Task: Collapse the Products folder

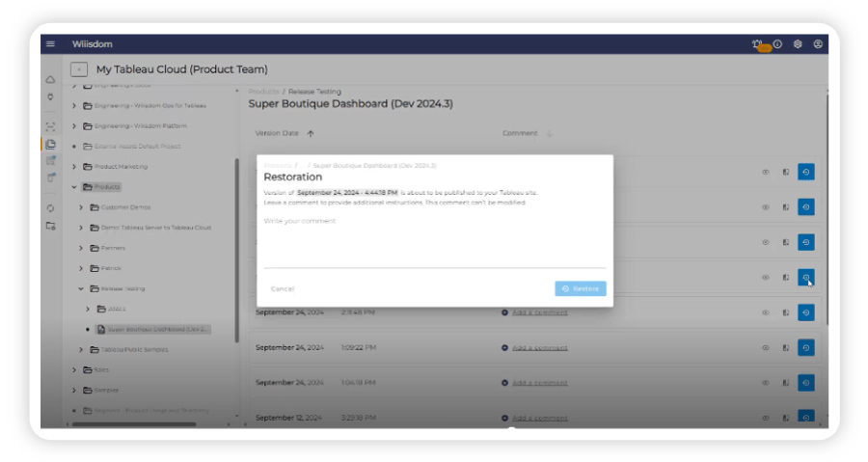Action: [x=74, y=187]
